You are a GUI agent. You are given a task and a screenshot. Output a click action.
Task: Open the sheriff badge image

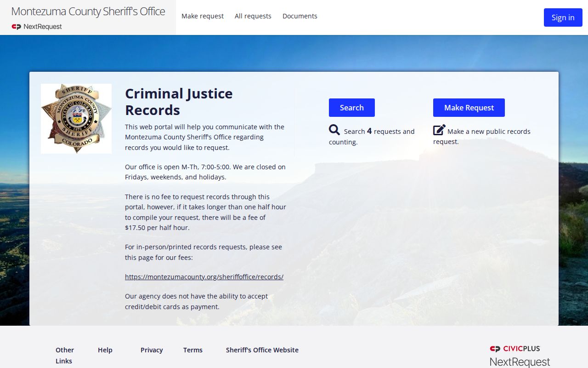[x=76, y=119]
